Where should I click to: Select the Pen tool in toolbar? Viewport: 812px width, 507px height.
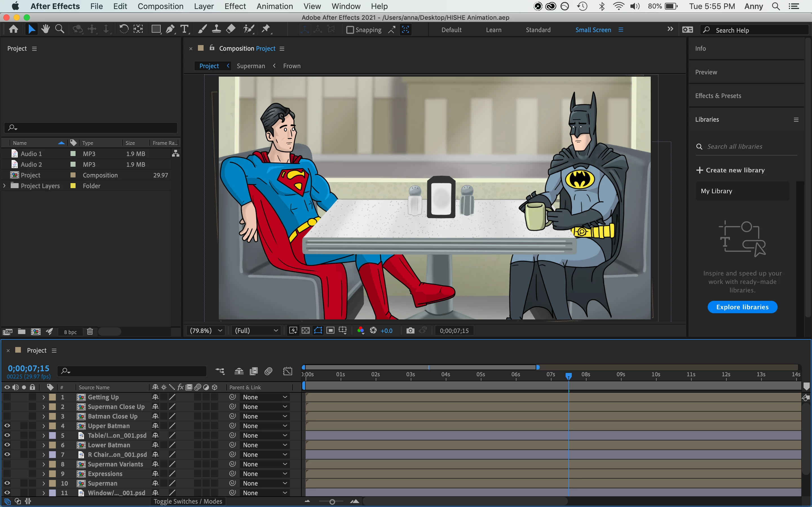[170, 30]
